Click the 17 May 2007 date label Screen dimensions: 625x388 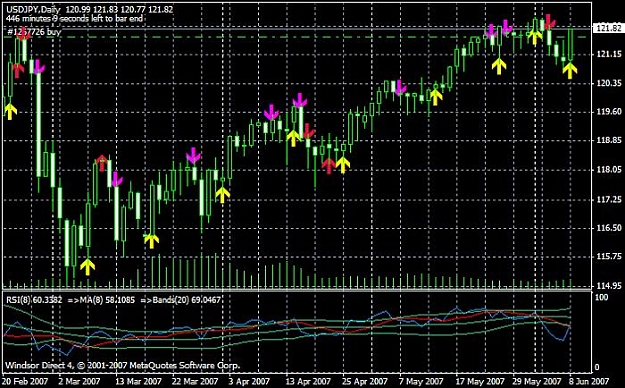(x=480, y=381)
